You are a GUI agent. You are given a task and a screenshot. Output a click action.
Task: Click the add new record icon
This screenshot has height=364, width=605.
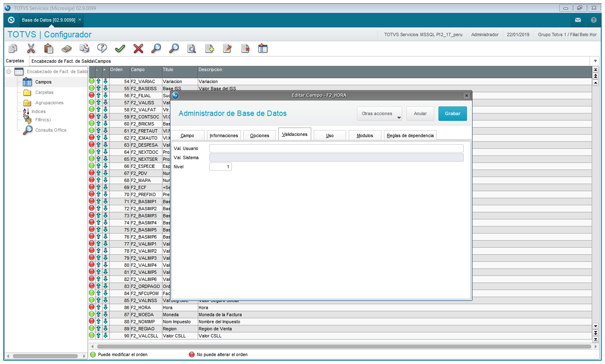pyautogui.click(x=209, y=49)
